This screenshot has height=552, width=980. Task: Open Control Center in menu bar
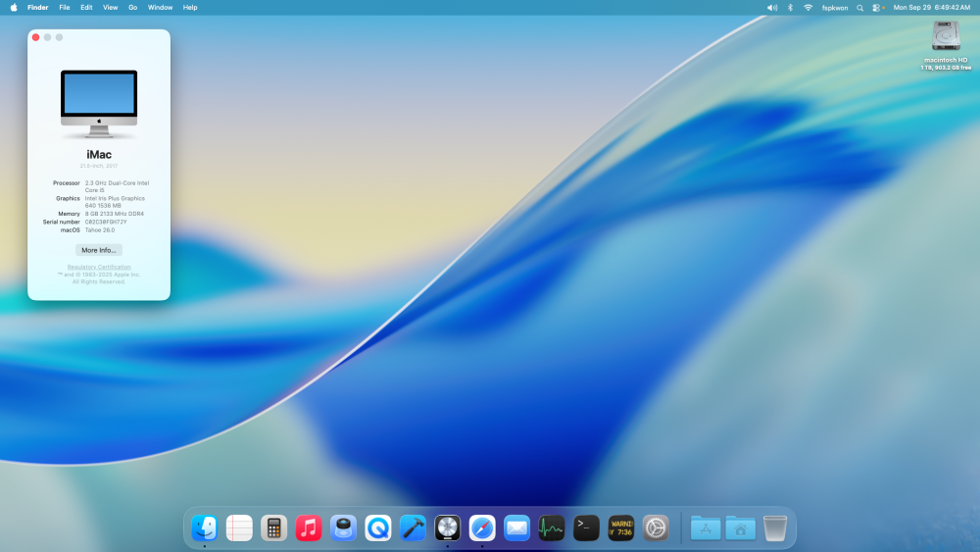coord(876,8)
